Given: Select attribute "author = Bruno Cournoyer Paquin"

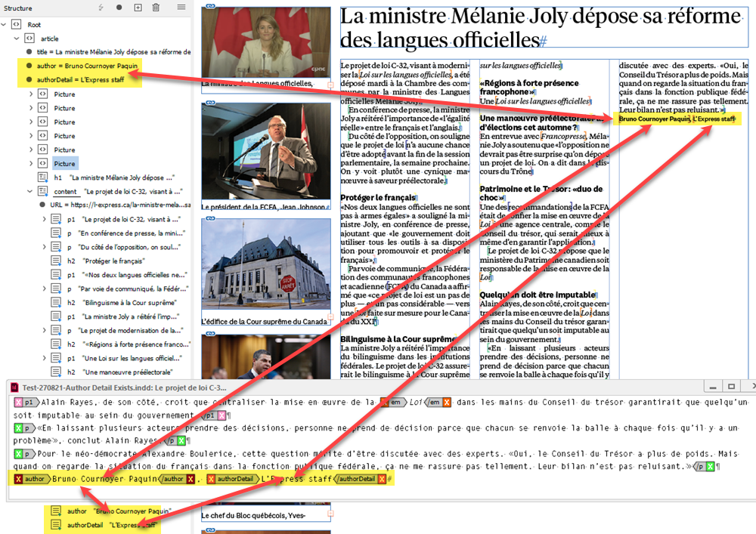Looking at the screenshot, I should coord(87,66).
